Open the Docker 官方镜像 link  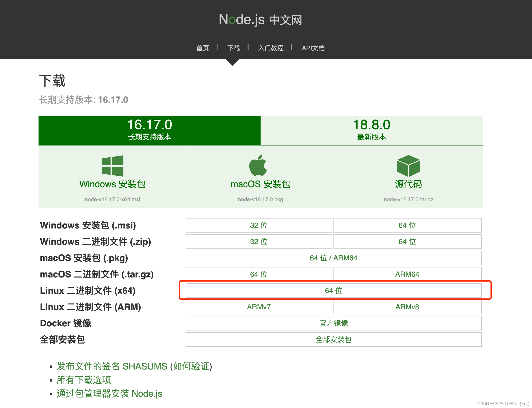coord(333,323)
